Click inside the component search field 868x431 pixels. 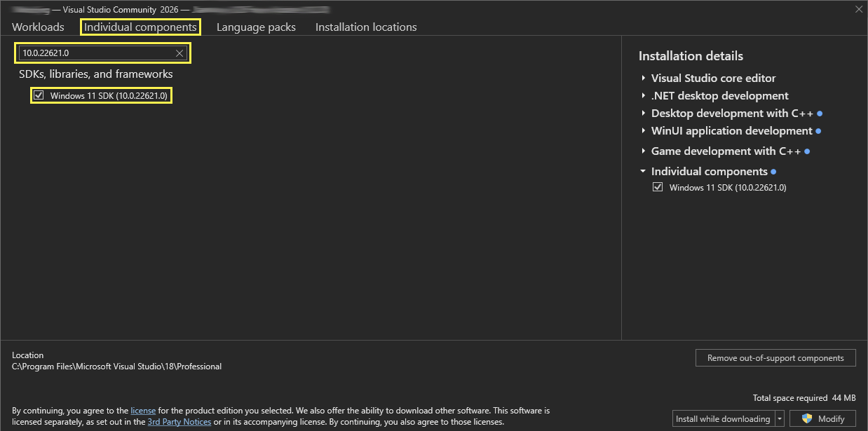tap(95, 53)
